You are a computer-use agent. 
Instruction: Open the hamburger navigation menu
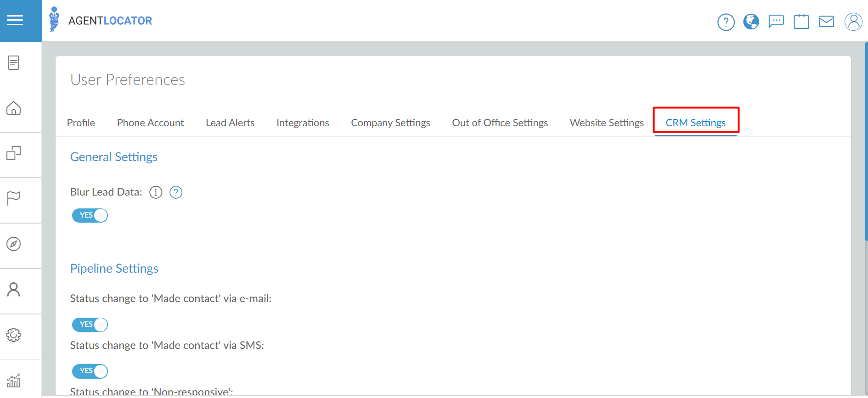[x=15, y=20]
